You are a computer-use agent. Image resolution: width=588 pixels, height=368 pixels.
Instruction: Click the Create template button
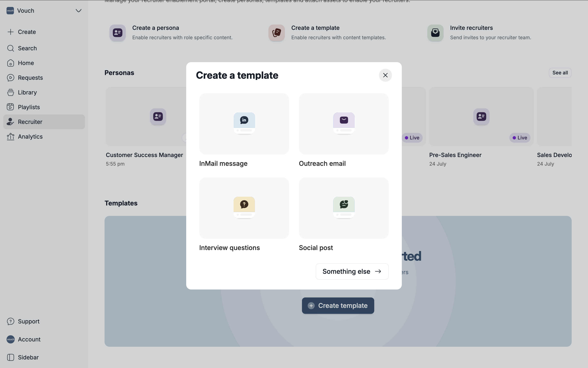coord(338,306)
